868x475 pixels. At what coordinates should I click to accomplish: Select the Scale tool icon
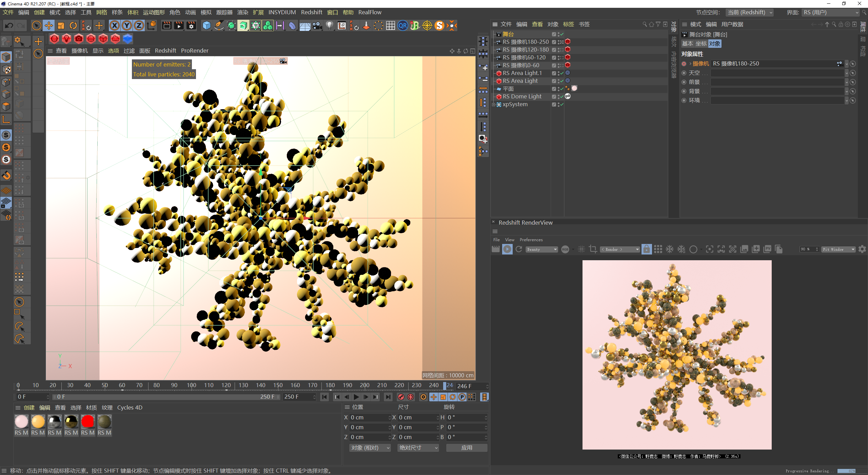(61, 25)
